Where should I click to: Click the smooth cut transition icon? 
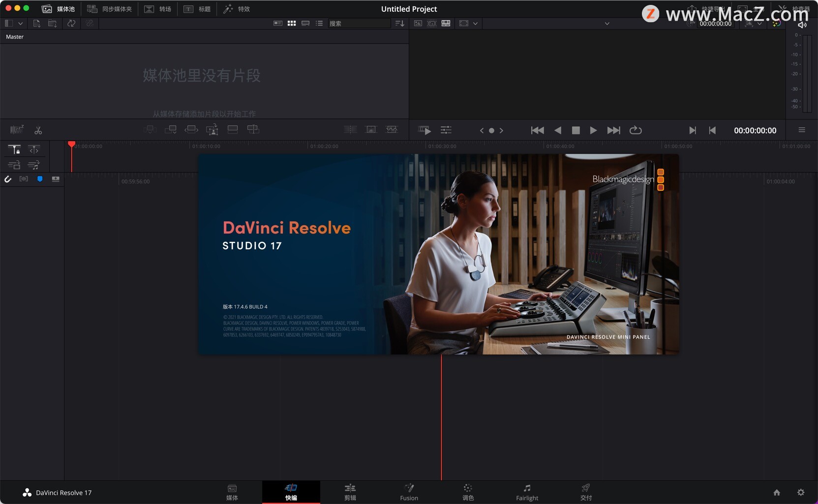coord(392,129)
